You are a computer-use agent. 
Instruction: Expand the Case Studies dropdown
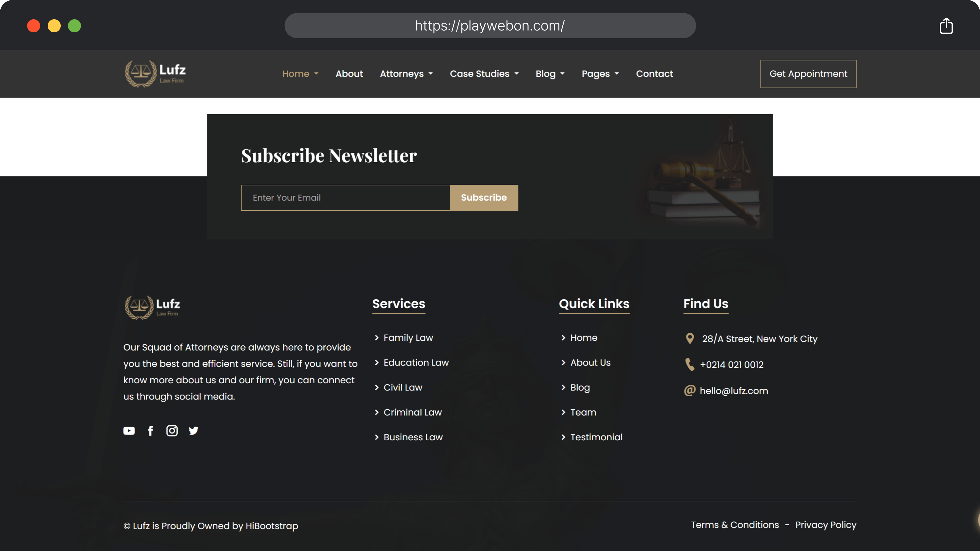point(484,74)
